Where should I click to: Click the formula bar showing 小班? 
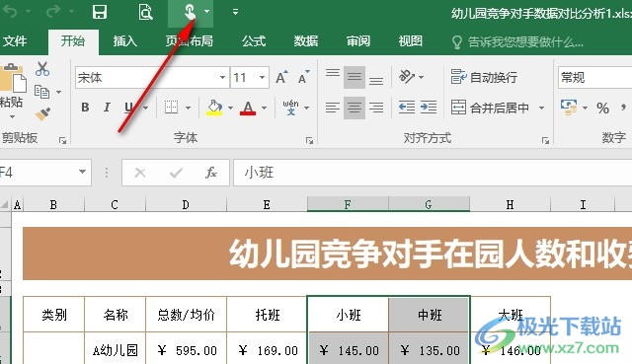433,173
